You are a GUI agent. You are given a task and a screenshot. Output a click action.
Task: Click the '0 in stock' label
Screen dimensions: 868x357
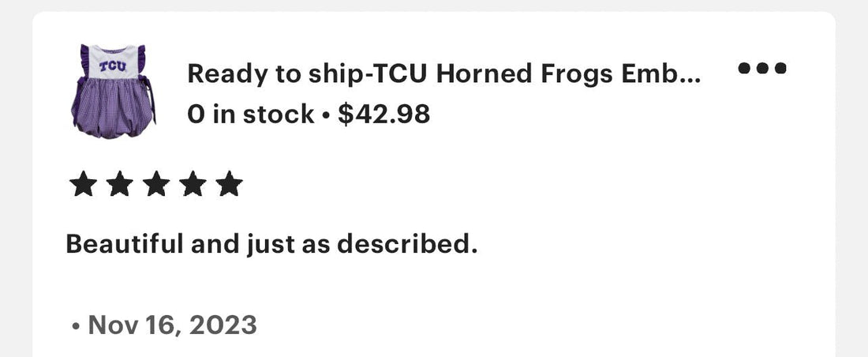tap(251, 115)
